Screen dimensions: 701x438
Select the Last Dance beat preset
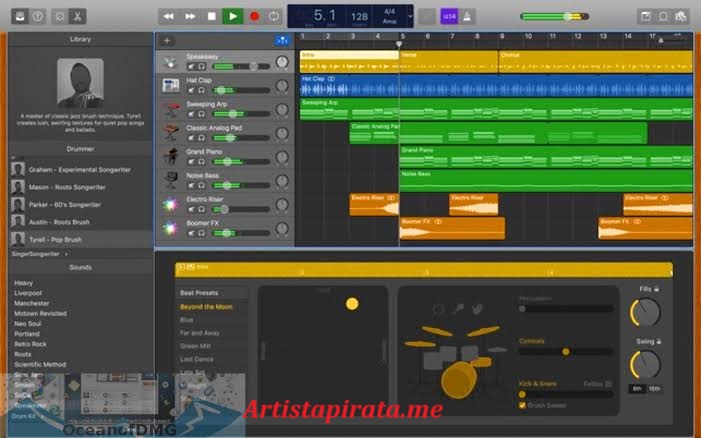[196, 359]
